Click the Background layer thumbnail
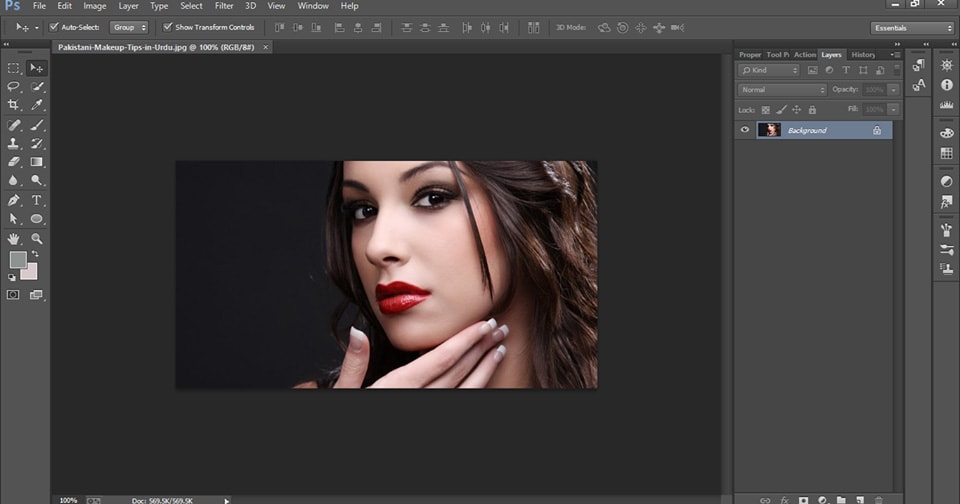 point(769,130)
